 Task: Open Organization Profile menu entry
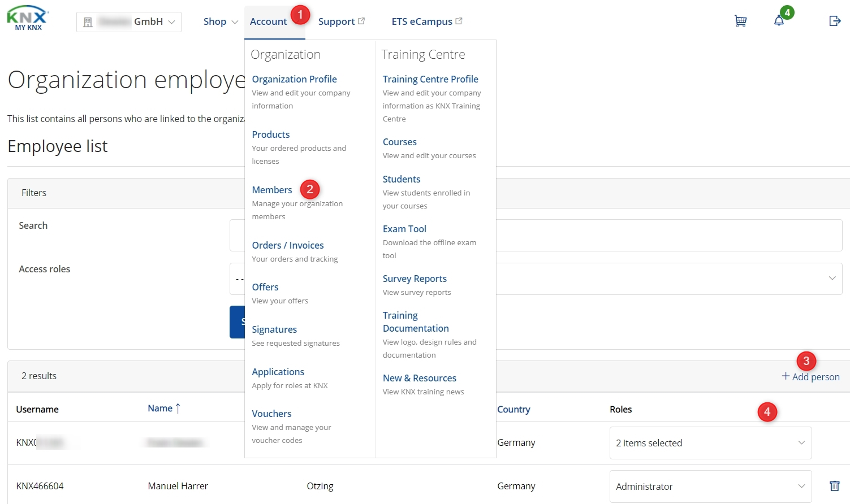(x=294, y=79)
